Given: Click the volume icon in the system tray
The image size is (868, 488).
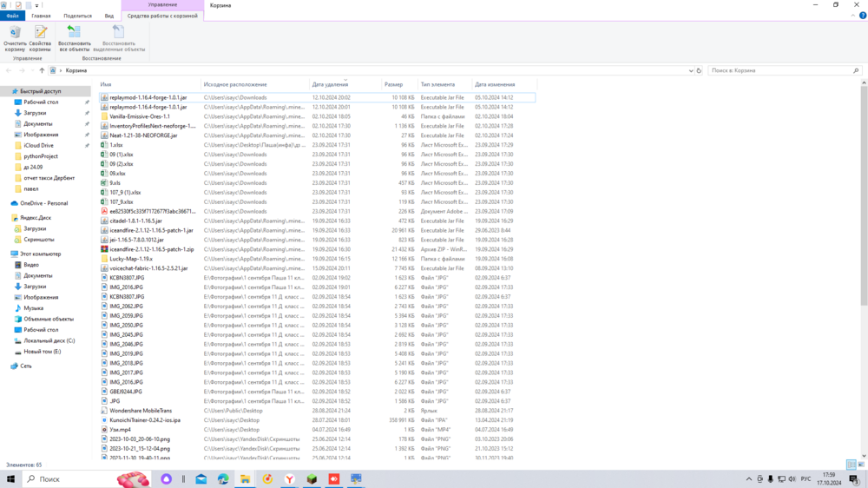Looking at the screenshot, I should tap(792, 479).
